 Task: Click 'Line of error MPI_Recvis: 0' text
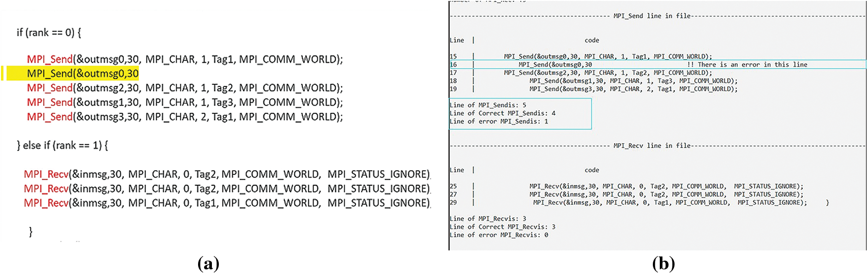coord(499,235)
